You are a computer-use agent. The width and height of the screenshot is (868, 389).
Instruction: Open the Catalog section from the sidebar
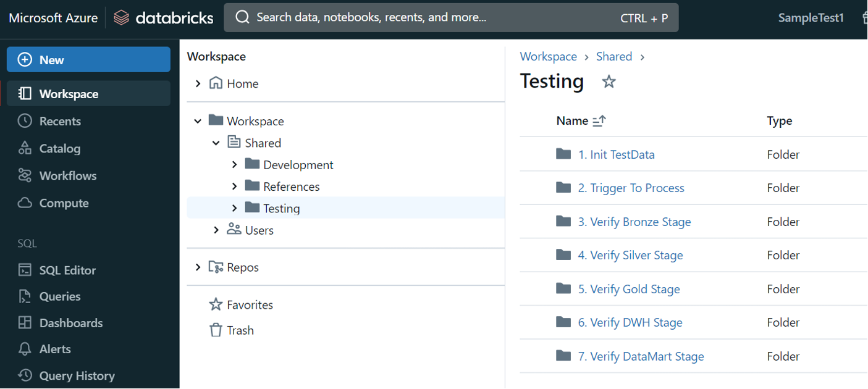click(x=63, y=148)
